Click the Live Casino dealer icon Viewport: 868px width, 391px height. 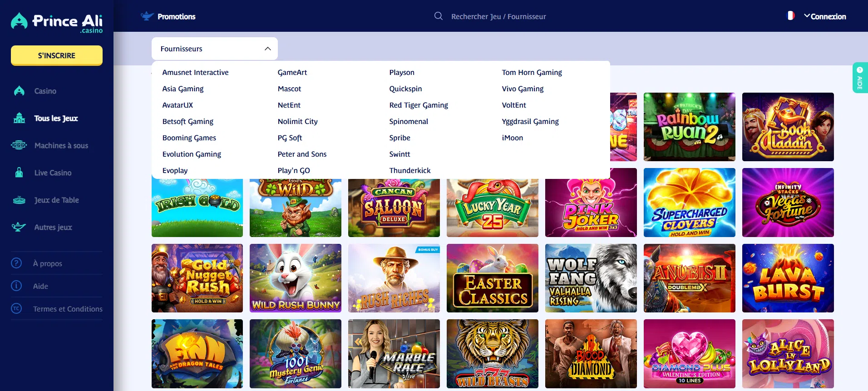19,173
